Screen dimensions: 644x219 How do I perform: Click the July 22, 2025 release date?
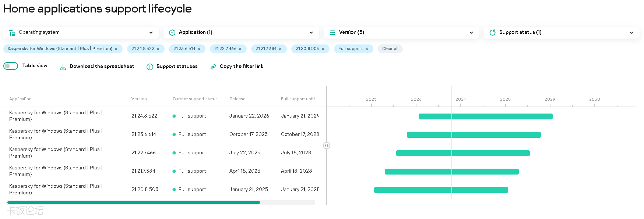[245, 152]
